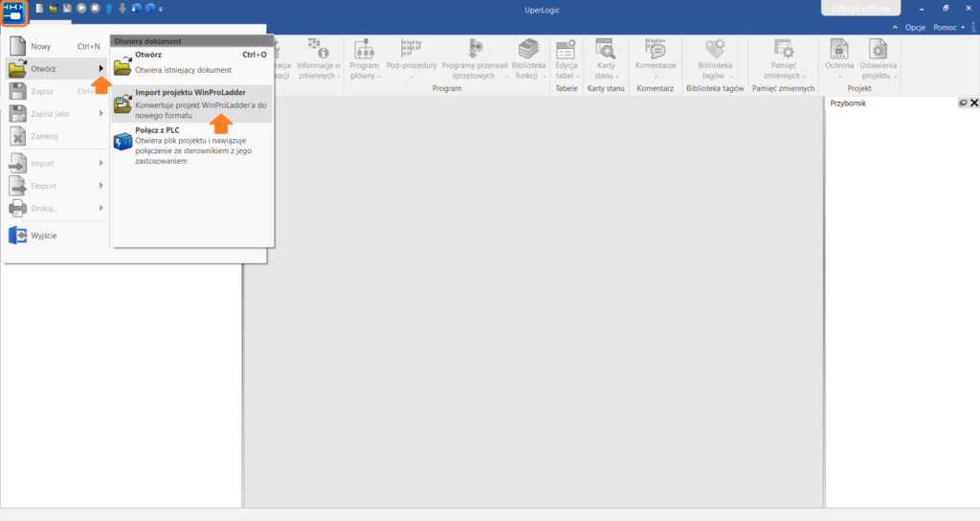Click Wyjście to exit the application

click(x=56, y=236)
